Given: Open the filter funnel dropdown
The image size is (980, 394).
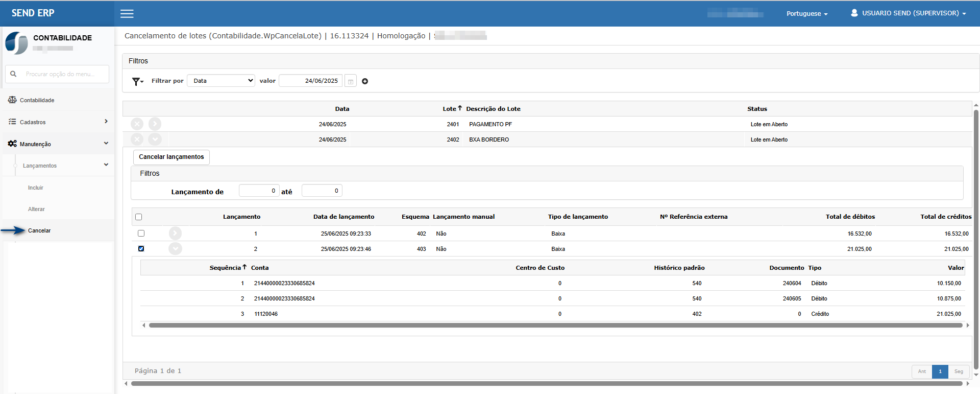Looking at the screenshot, I should pos(138,81).
